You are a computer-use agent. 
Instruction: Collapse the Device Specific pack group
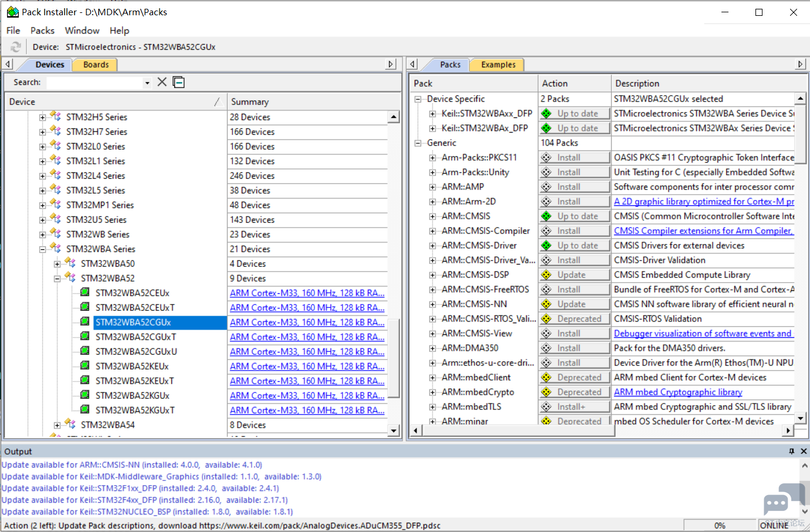click(x=418, y=99)
